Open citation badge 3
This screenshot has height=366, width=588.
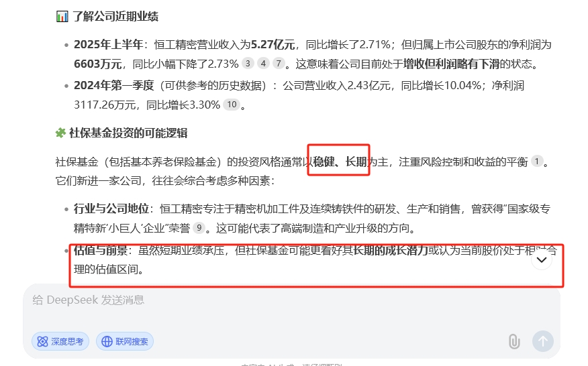coord(248,63)
